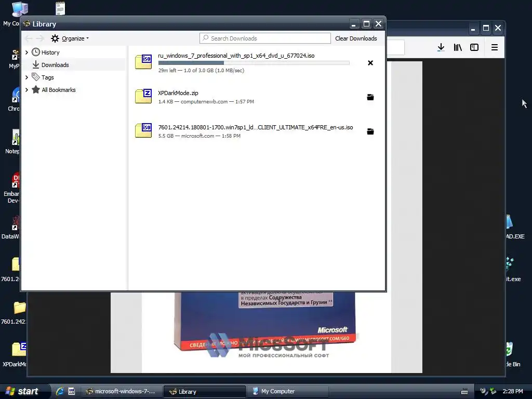Screen dimensions: 532x399
Task: Toggle the browser sidebar icon
Action: click(474, 47)
